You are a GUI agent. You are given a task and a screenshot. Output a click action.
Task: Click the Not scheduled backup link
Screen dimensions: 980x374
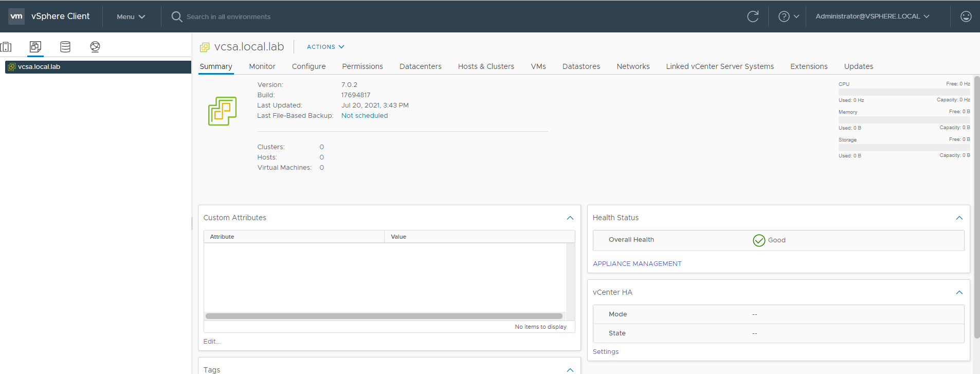(x=365, y=116)
